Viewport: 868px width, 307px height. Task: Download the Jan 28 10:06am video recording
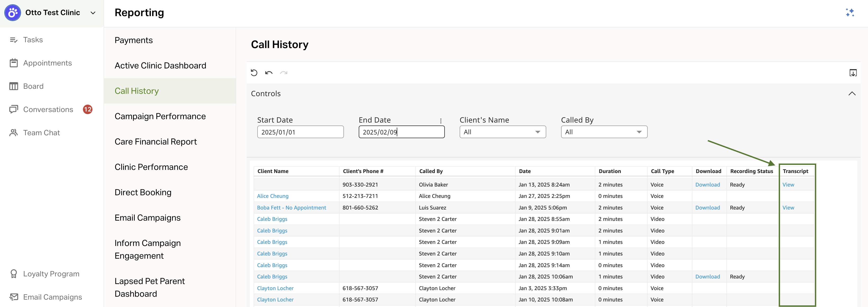coord(707,277)
